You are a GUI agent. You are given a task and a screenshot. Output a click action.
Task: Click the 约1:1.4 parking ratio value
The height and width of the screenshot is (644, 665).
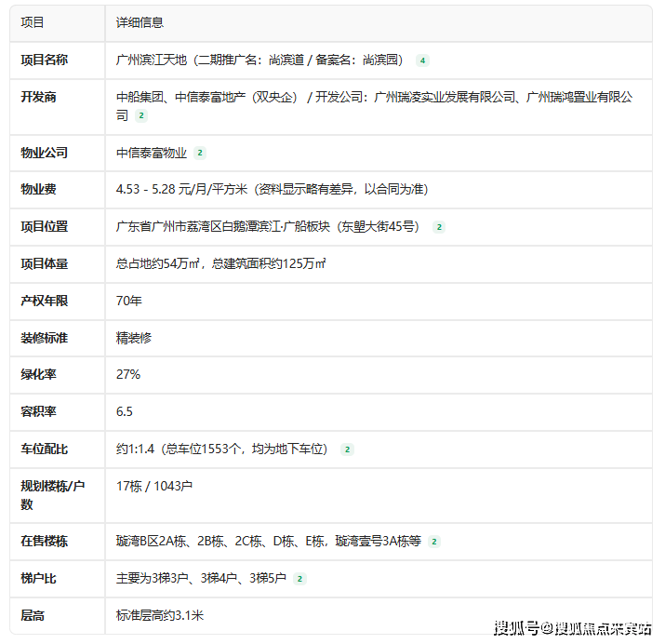click(x=135, y=449)
